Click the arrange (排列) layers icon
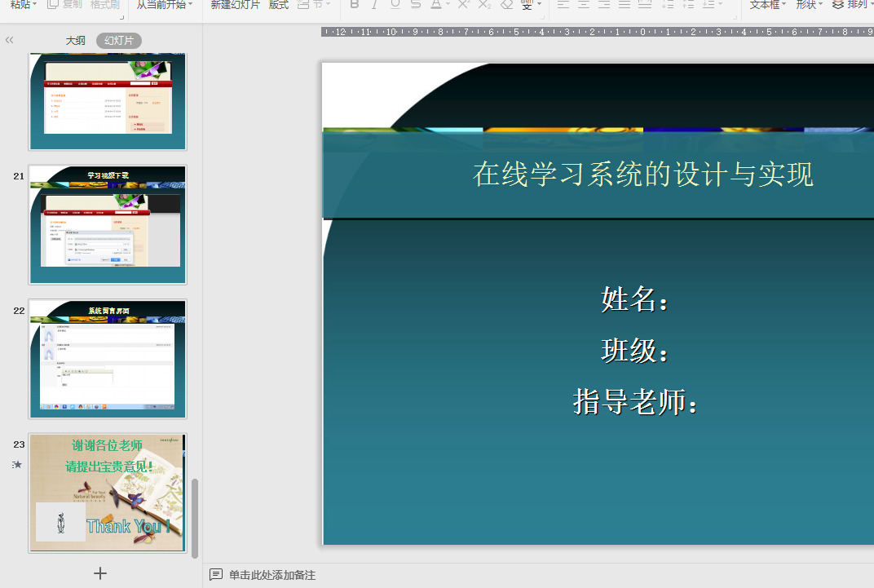This screenshot has width=874, height=588. pos(838,4)
